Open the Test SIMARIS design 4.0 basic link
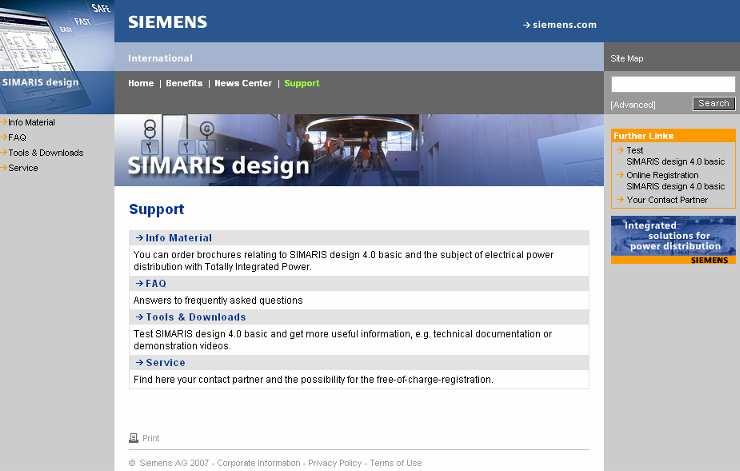740x471 pixels. (675, 156)
